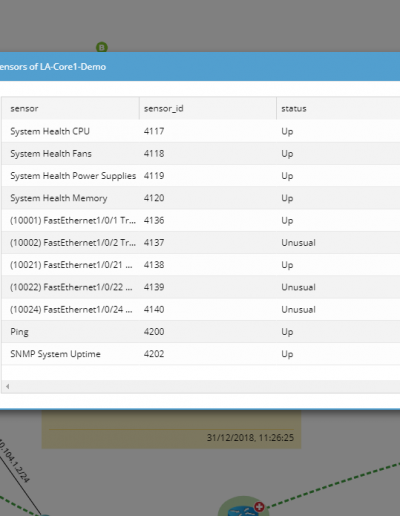Select the FastEthernet1/0/21 sensor row
This screenshot has height=516, width=400.
point(201,265)
